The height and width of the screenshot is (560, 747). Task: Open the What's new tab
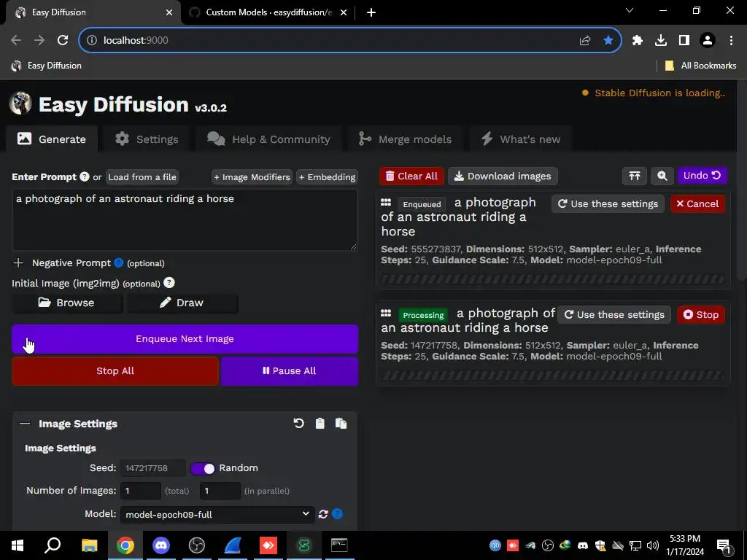click(x=521, y=139)
